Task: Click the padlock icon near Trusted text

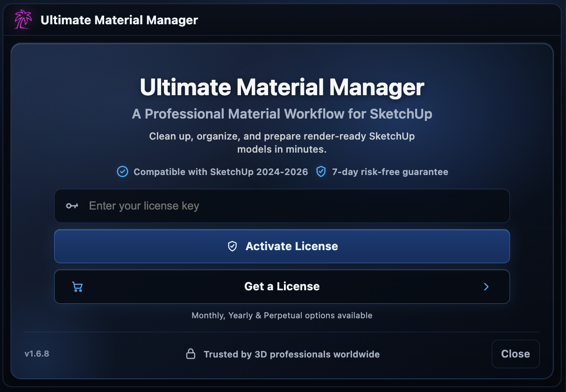Action: [191, 354]
